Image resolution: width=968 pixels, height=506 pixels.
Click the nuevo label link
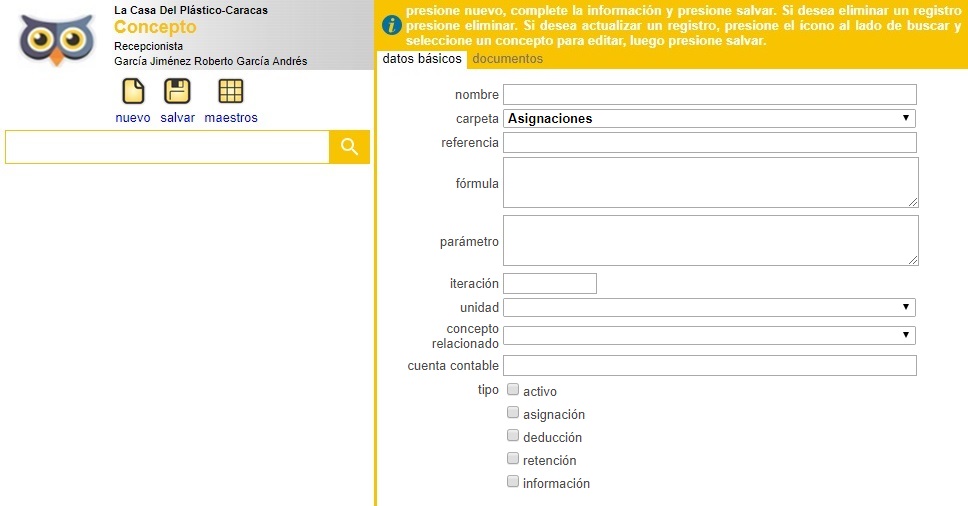pyautogui.click(x=133, y=117)
